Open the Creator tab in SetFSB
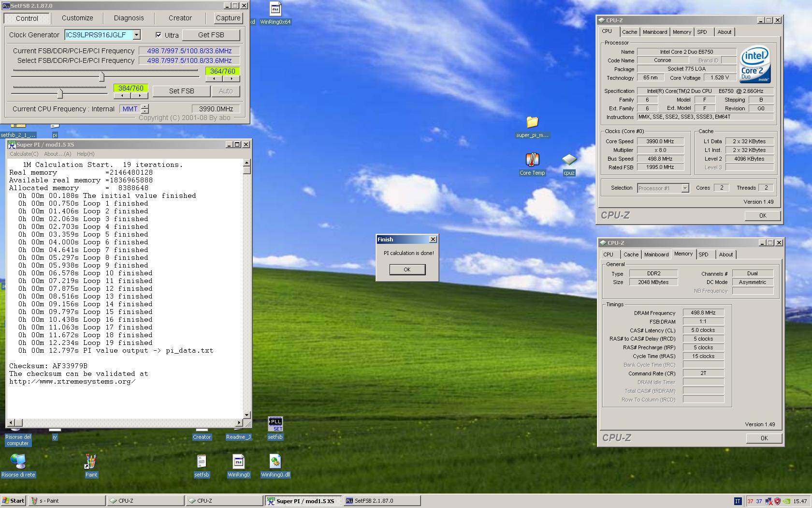The image size is (812, 508). [180, 18]
